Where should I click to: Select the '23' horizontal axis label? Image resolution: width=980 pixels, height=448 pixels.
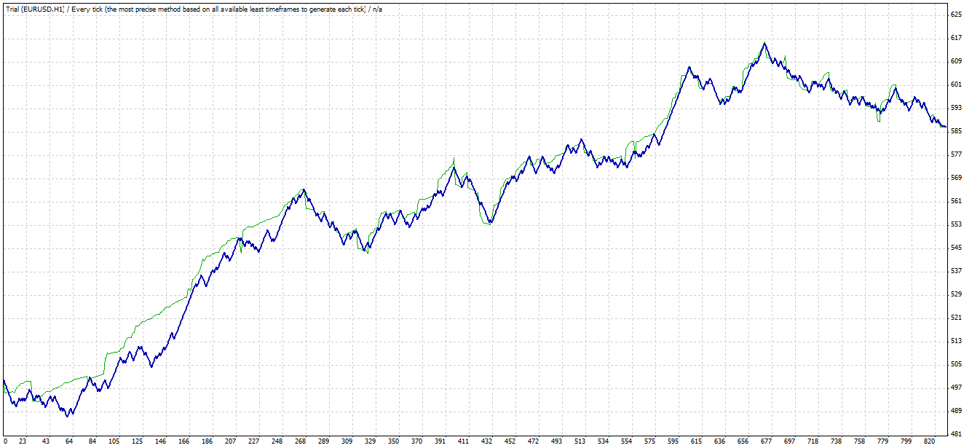(23, 441)
